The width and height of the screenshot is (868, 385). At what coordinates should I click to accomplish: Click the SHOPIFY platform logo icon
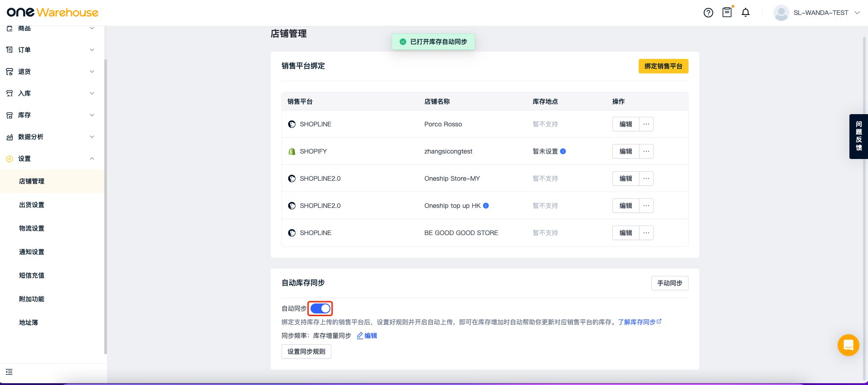tap(292, 151)
